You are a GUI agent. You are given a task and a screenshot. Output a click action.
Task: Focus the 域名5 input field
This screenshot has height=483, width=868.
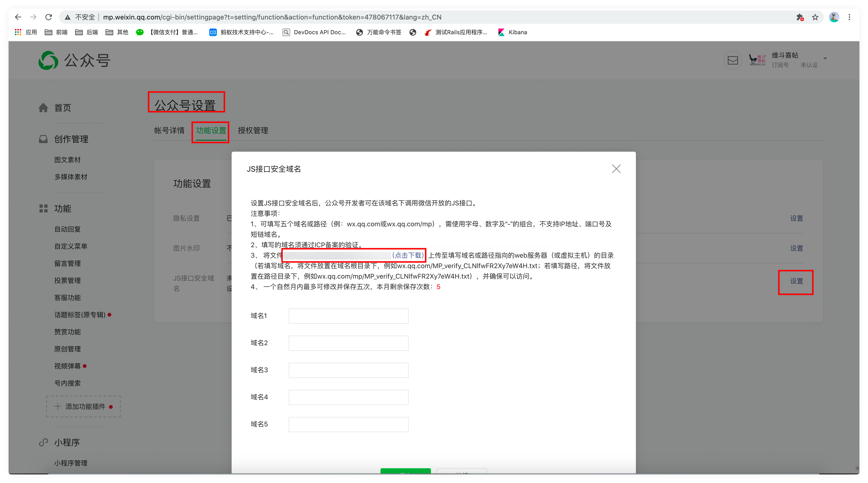pyautogui.click(x=348, y=424)
